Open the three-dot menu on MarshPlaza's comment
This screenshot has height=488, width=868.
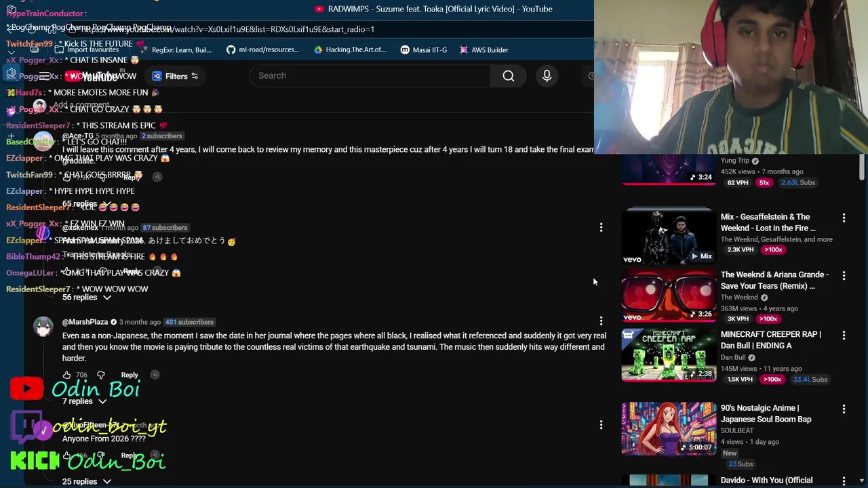coord(601,321)
